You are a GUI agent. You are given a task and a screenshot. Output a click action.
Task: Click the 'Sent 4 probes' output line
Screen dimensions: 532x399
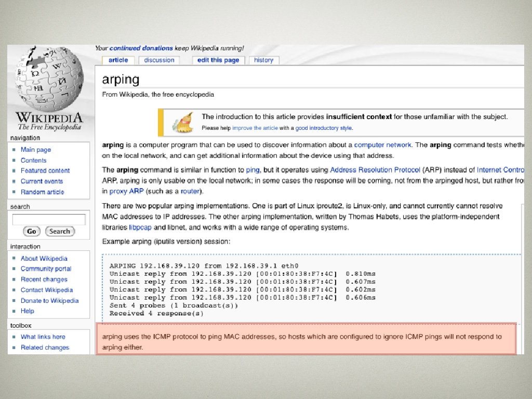[x=174, y=305]
